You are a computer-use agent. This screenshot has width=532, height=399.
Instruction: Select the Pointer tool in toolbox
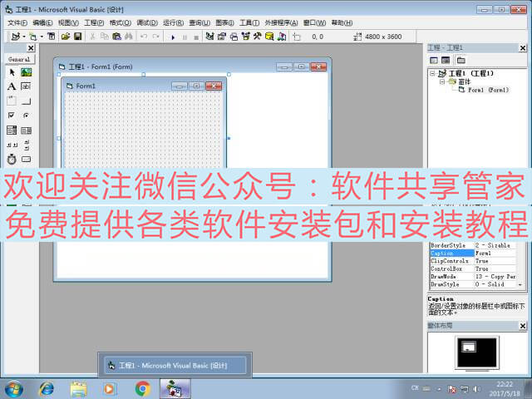pyautogui.click(x=12, y=72)
